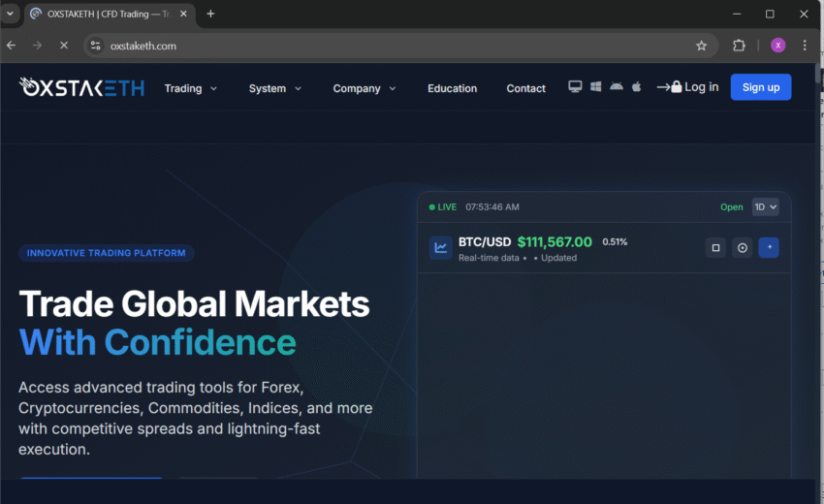
Task: Expand the System menu
Action: [x=275, y=88]
